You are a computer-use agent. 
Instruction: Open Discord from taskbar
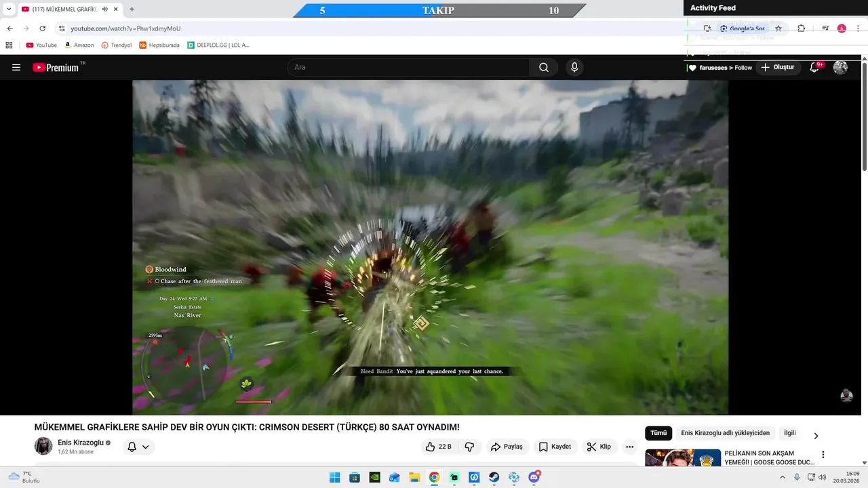[x=534, y=477]
